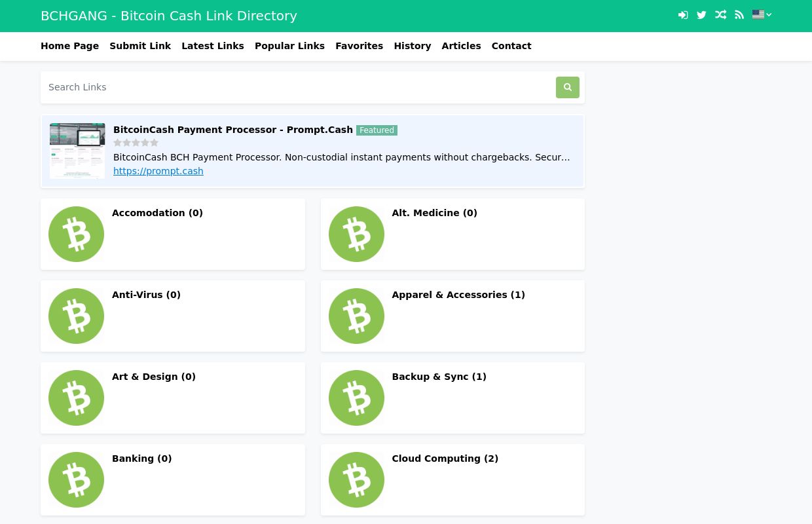Open BitcoinCash Payment Processor title link

[233, 130]
